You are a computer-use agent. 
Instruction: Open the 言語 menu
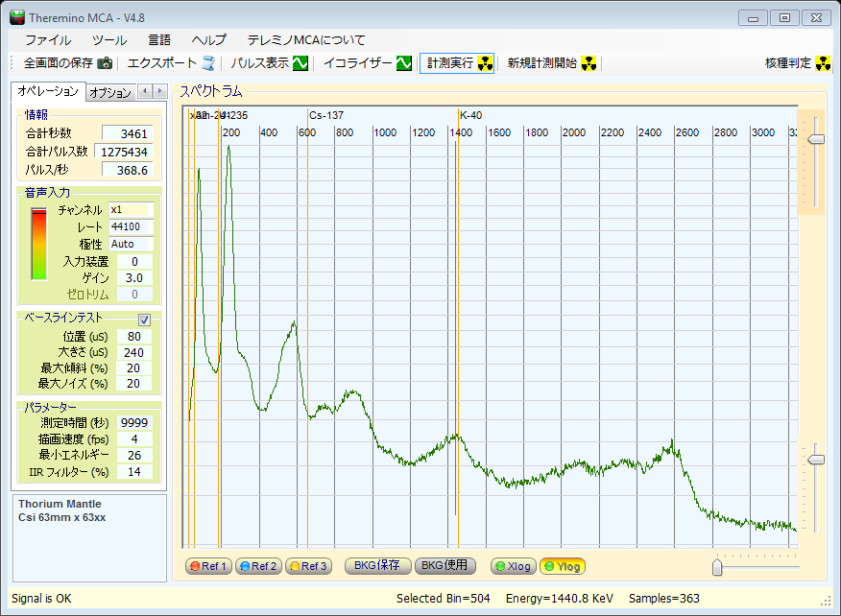159,40
